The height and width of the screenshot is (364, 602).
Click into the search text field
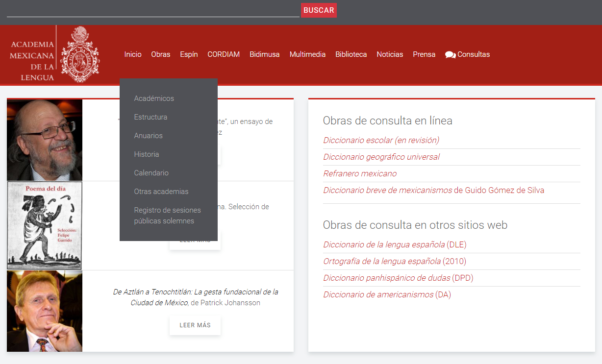(152, 10)
